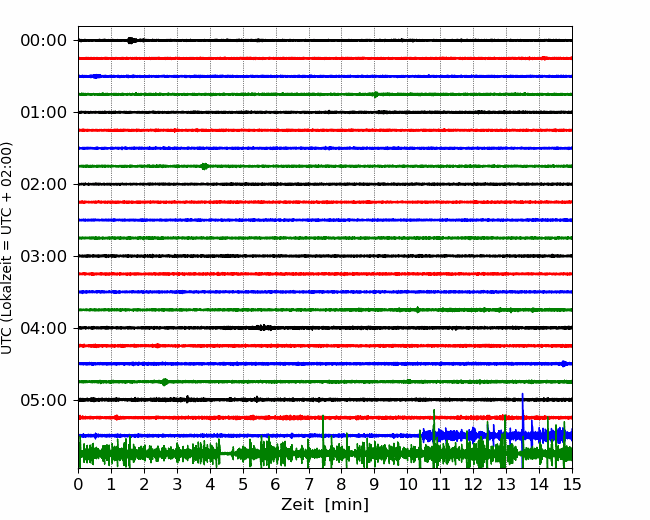This screenshot has height=520, width=650.
Task: Select the blue event blob ending the 04:30 trace
Action: click(564, 364)
